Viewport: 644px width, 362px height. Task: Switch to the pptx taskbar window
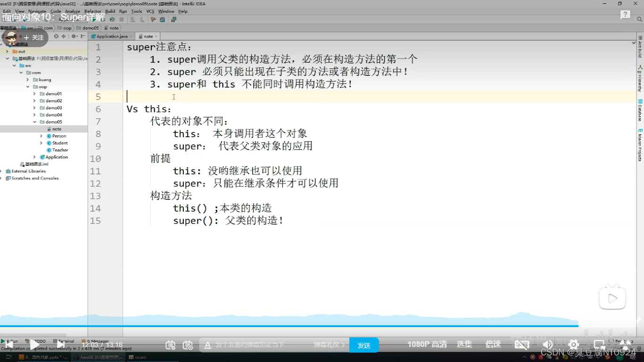(43, 357)
